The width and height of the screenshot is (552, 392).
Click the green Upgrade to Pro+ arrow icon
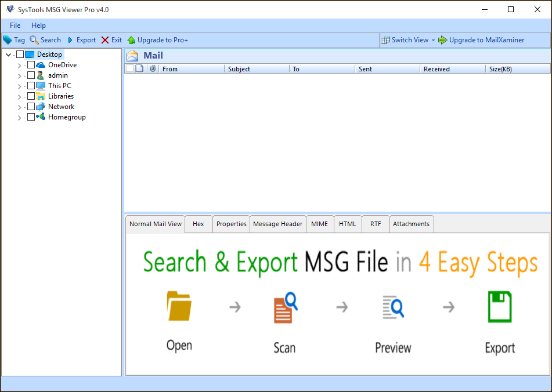pyautogui.click(x=131, y=40)
